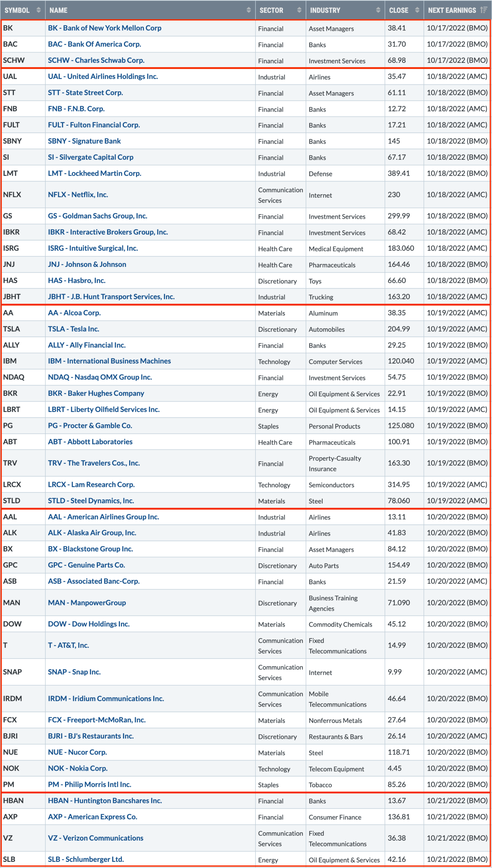The width and height of the screenshot is (492, 868).
Task: Open ISRG - Intuitive Surgical link
Action: coord(93,248)
